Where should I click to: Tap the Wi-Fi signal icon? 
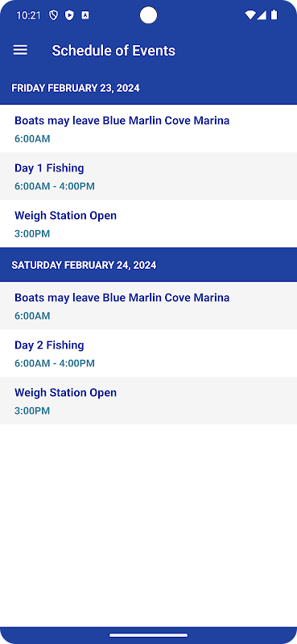pos(250,15)
